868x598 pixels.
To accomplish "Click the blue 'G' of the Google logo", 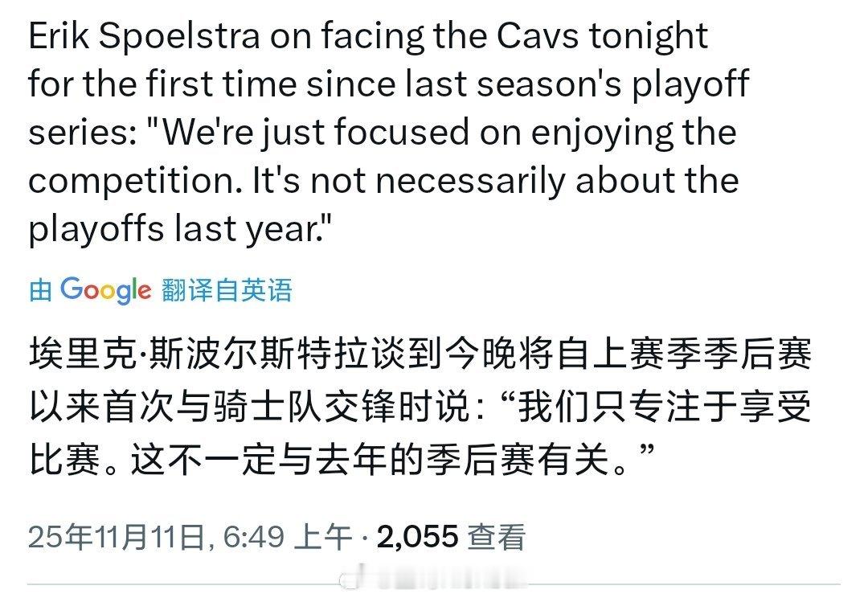I will [72, 289].
